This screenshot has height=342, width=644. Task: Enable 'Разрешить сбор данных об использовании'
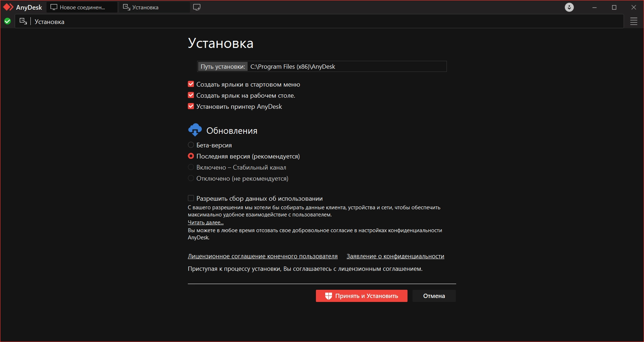(191, 198)
